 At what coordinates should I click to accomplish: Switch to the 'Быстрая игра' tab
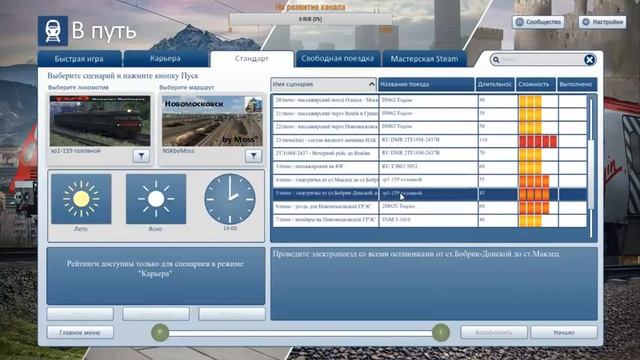point(79,59)
